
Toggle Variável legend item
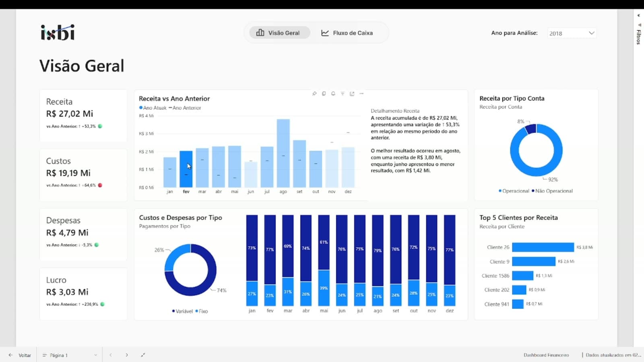pyautogui.click(x=182, y=311)
